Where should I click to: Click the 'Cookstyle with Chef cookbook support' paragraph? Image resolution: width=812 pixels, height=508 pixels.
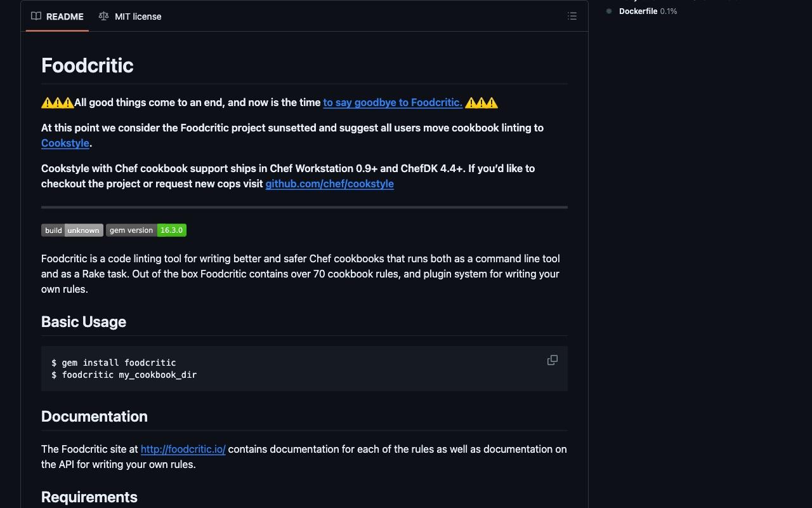[288, 176]
